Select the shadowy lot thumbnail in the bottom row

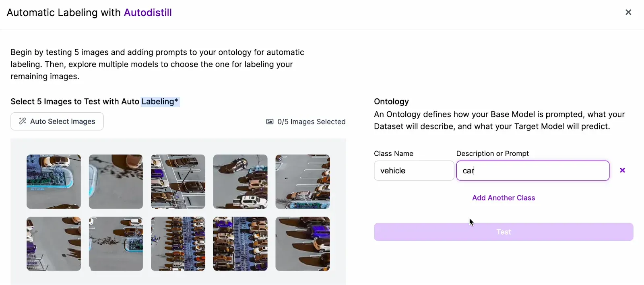pos(116,244)
